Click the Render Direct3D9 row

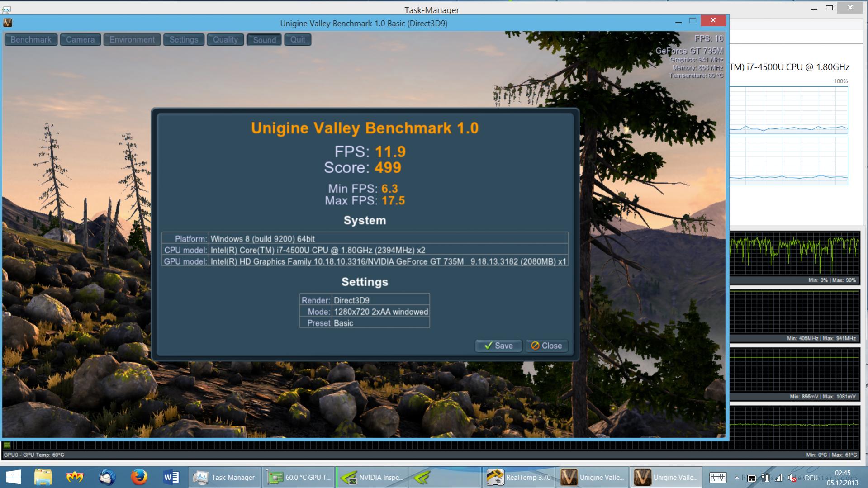click(365, 300)
